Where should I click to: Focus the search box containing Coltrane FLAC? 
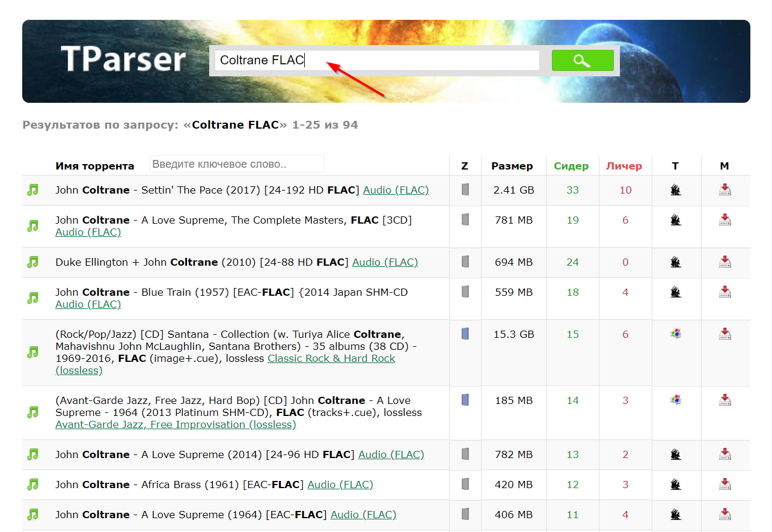[x=377, y=60]
